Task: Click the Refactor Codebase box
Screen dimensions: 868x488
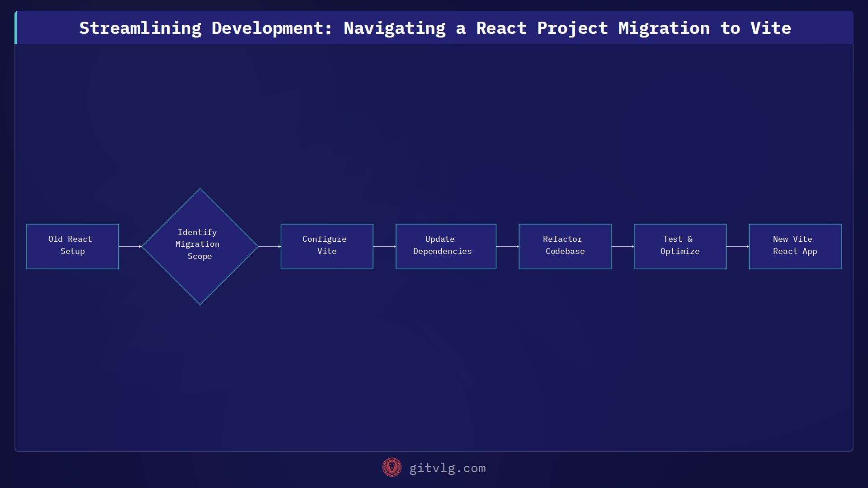Action: click(565, 247)
